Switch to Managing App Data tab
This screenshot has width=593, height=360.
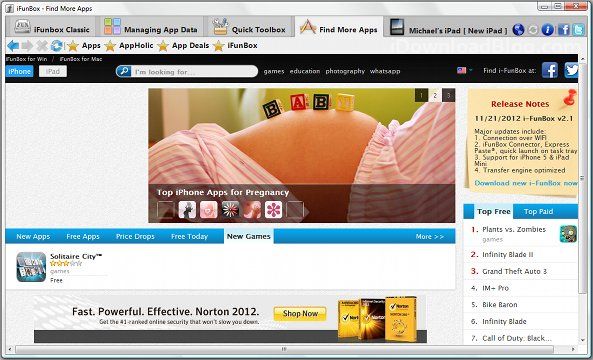[x=151, y=27]
